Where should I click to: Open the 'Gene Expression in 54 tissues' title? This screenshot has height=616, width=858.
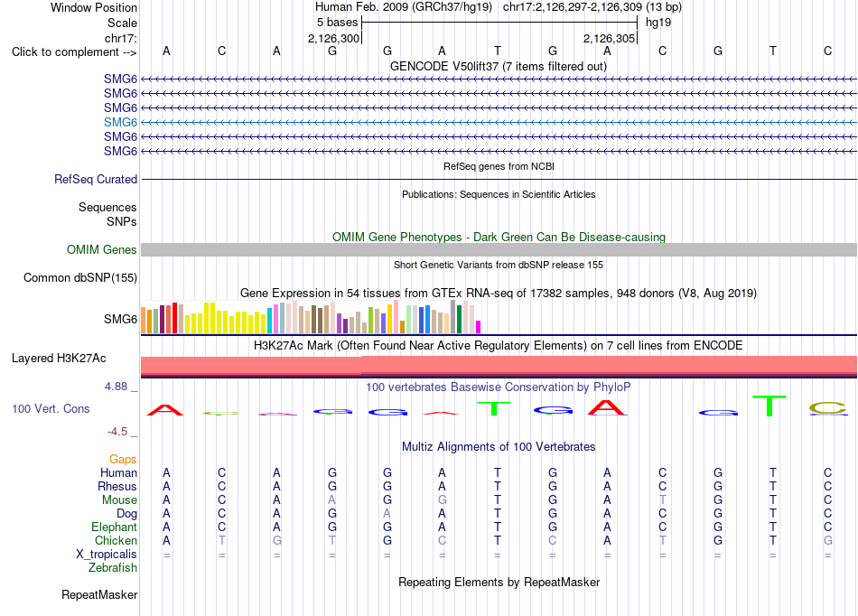[x=499, y=293]
